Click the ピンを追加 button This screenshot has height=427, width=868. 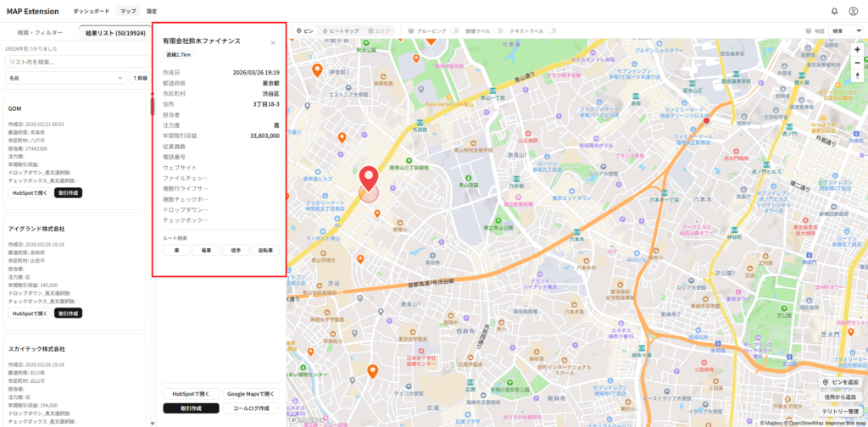coord(840,382)
